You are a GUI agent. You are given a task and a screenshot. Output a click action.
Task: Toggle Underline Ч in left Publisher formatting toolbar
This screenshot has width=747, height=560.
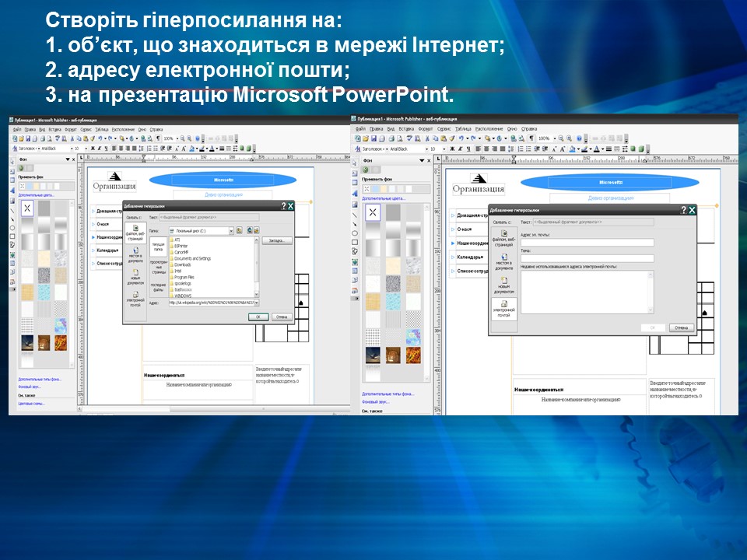106,149
